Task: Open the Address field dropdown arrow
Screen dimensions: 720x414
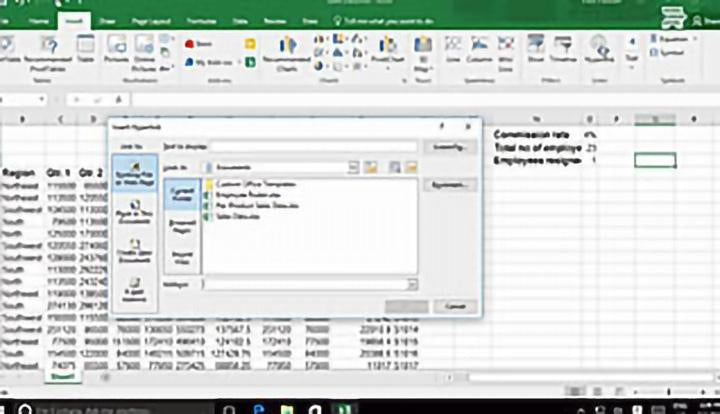Action: click(x=412, y=285)
